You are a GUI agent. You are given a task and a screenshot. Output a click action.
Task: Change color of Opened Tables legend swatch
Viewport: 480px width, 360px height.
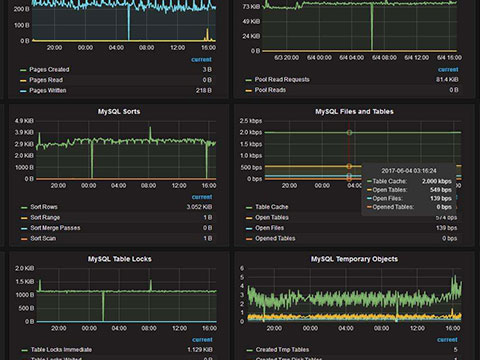249,239
